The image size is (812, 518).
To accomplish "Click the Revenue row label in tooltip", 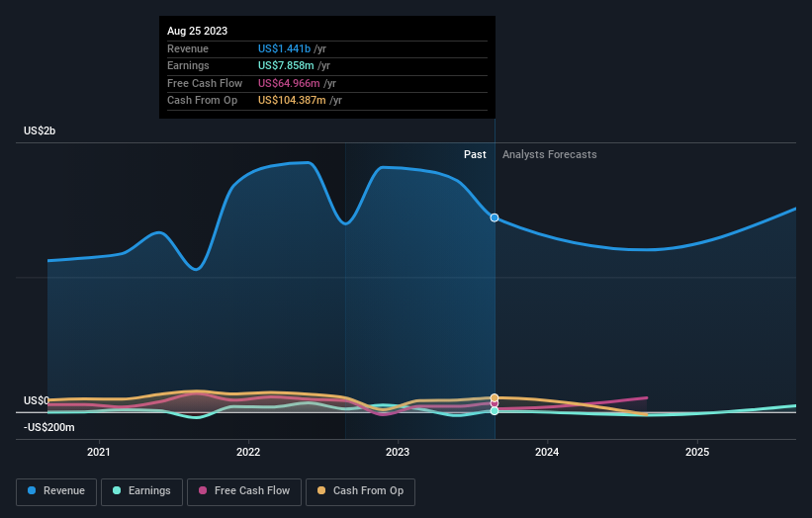I will (x=188, y=48).
